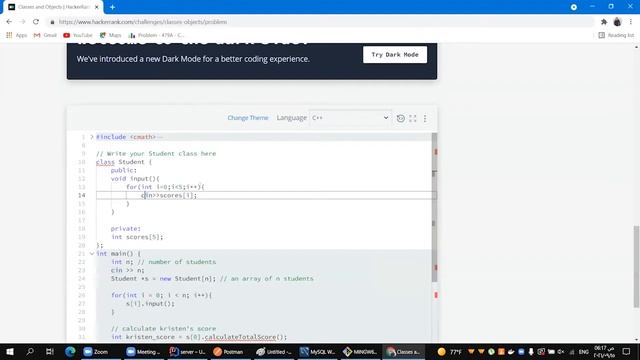Open Chrome three-dot menu
This screenshot has height=360, width=640.
(631, 22)
